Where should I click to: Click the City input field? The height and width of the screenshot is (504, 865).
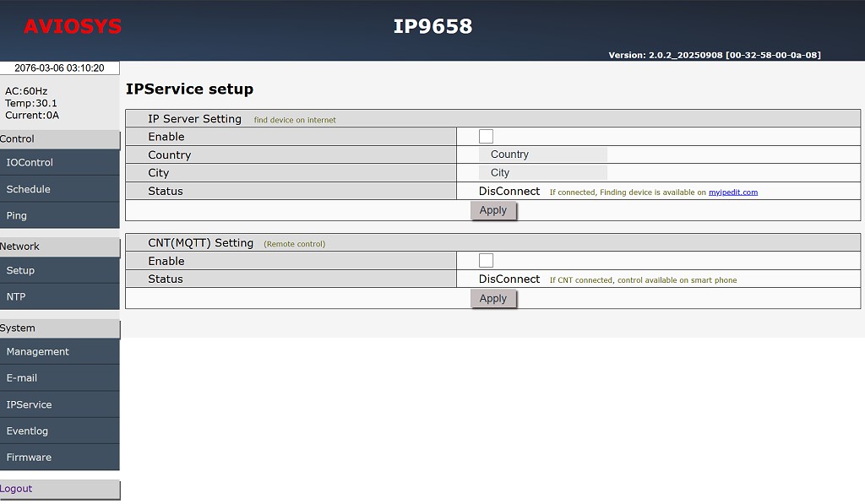[x=542, y=173]
